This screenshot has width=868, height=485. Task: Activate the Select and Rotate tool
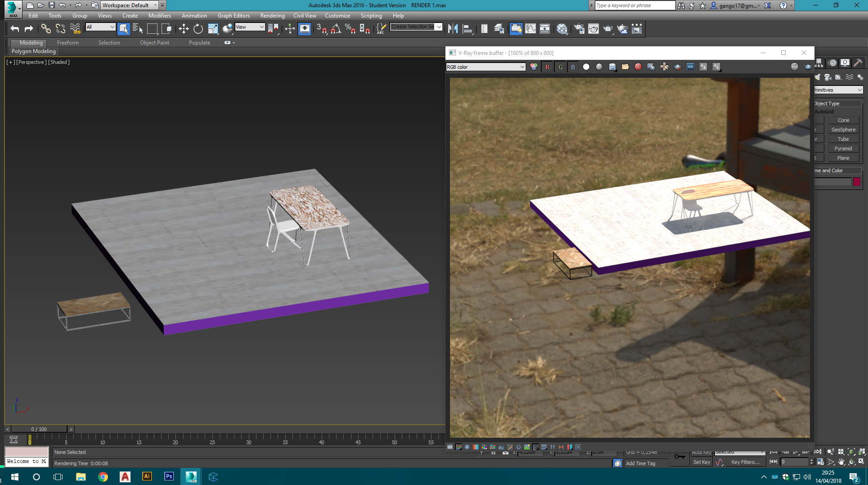(x=198, y=29)
